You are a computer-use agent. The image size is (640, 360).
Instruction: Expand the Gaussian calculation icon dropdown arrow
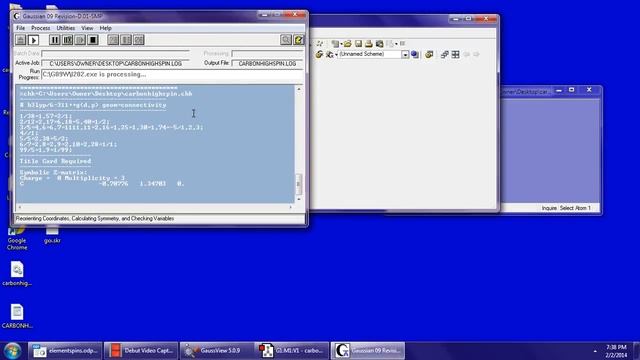click(336, 55)
